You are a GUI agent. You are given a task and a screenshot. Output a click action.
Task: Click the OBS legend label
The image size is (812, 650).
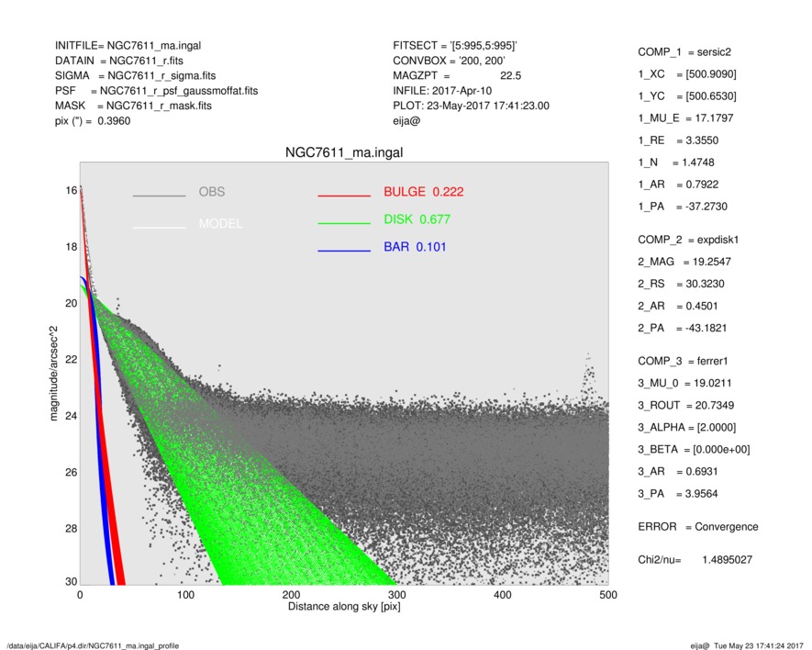[x=212, y=192]
